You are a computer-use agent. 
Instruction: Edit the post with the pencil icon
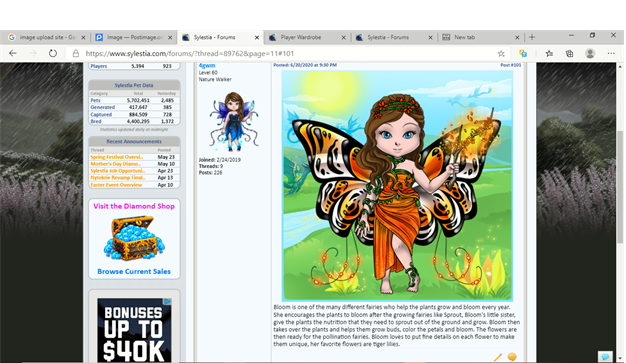click(497, 357)
